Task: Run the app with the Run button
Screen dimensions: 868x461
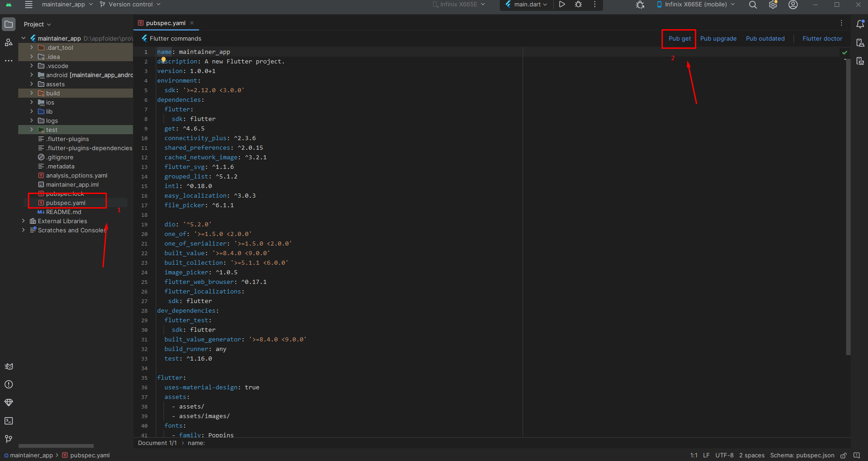Action: click(562, 5)
